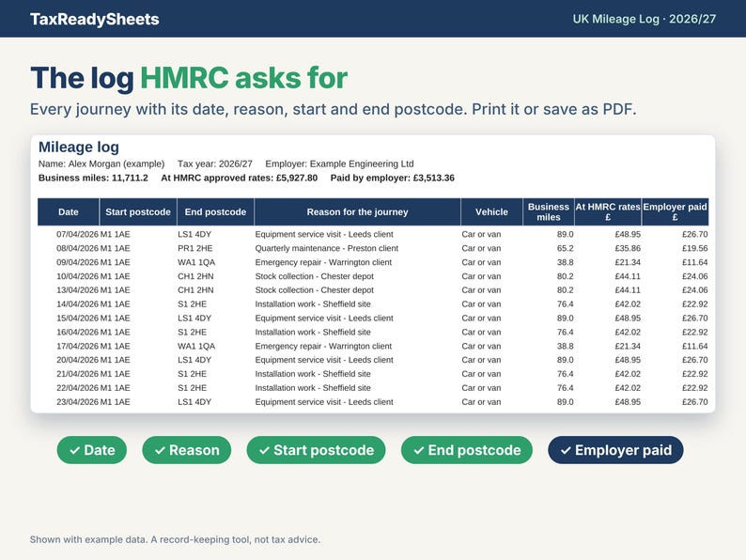Click the date cell 13/04/2026
746x560 pixels.
[x=78, y=290]
